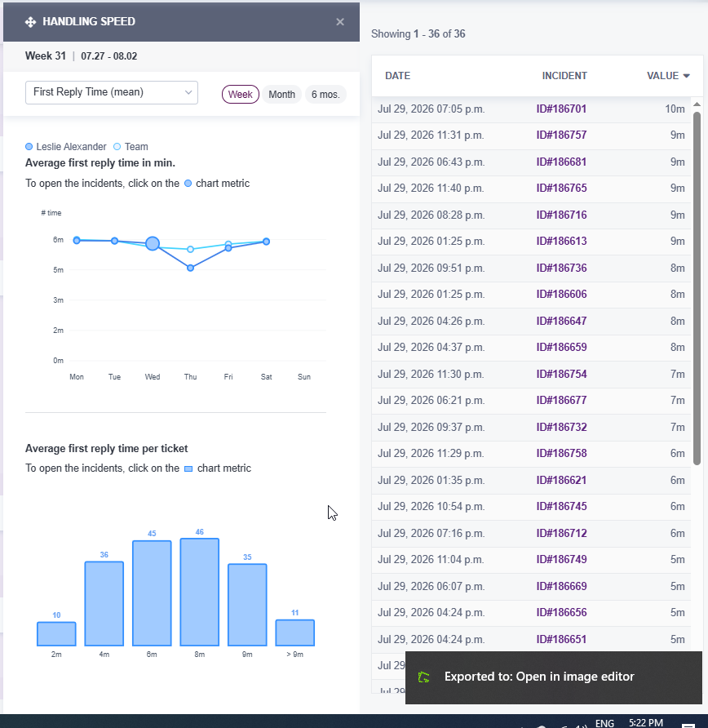Open incident ID#186701

tap(561, 109)
